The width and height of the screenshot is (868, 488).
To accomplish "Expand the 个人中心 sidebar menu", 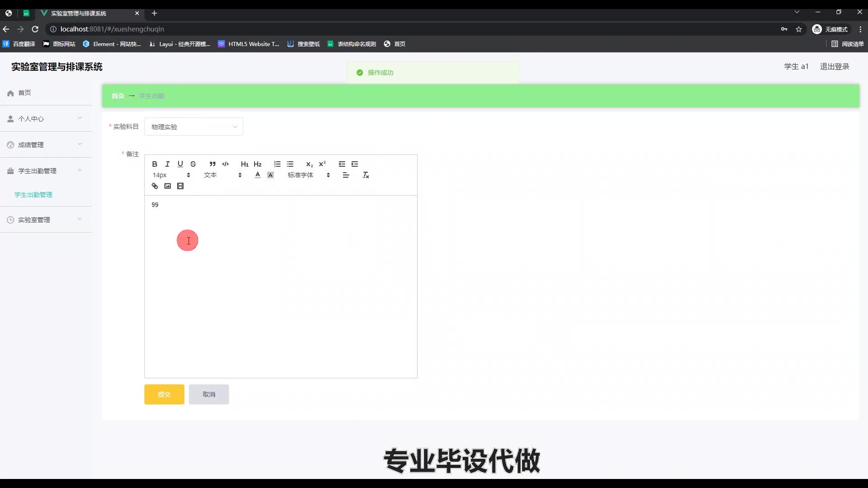I will (x=46, y=119).
